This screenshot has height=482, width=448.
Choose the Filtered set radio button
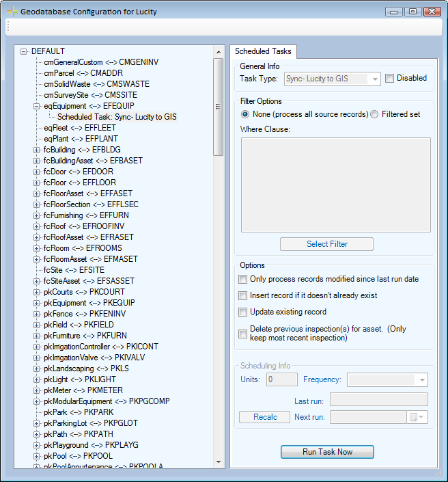(374, 114)
